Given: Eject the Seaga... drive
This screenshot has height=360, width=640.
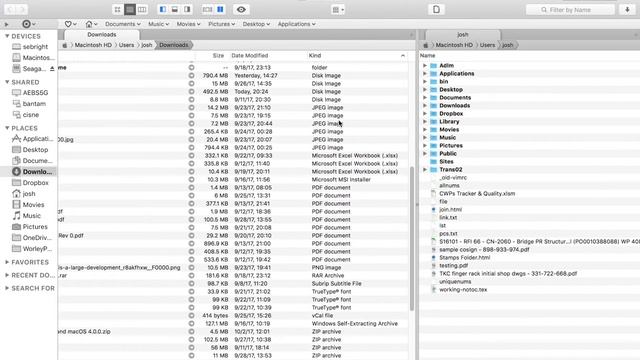Looking at the screenshot, I should click(x=52, y=69).
